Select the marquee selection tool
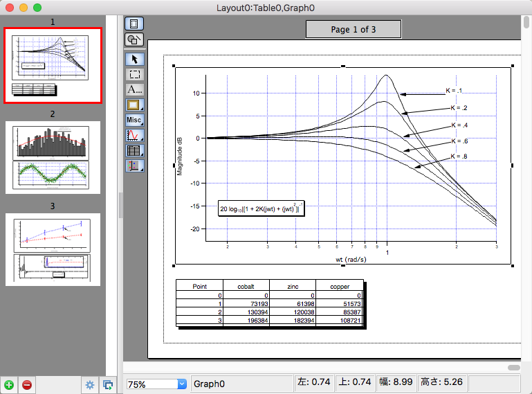The height and width of the screenshot is (394, 532). click(135, 74)
